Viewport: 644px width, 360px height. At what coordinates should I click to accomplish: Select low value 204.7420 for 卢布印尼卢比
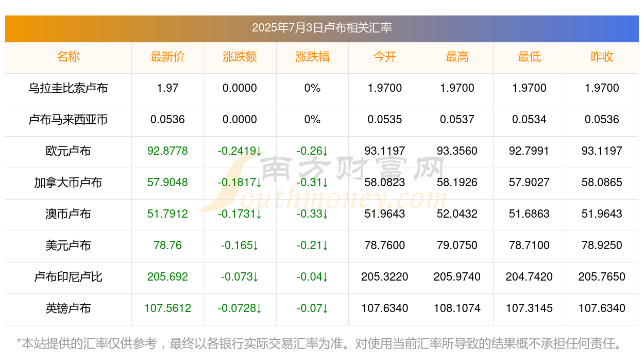point(530,277)
